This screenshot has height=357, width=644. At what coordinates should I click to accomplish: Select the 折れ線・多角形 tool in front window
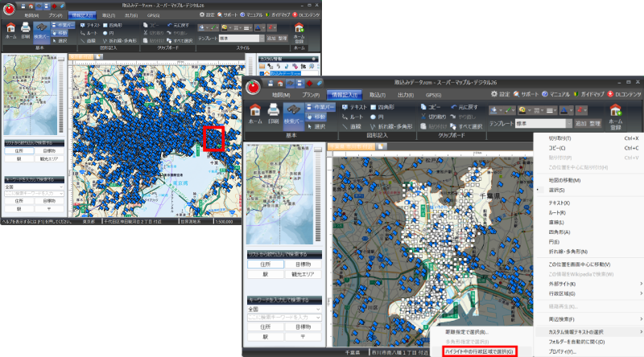pyautogui.click(x=391, y=127)
